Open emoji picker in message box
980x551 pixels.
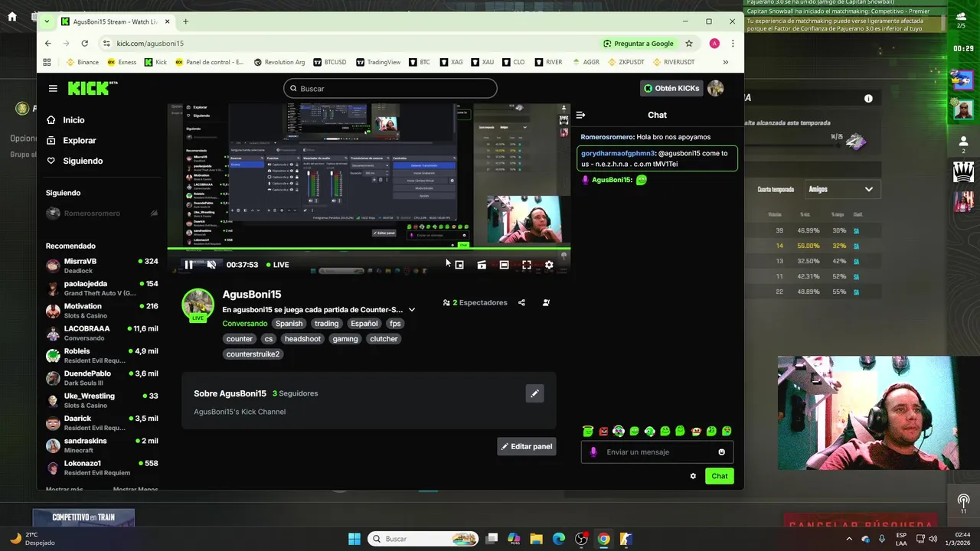721,452
